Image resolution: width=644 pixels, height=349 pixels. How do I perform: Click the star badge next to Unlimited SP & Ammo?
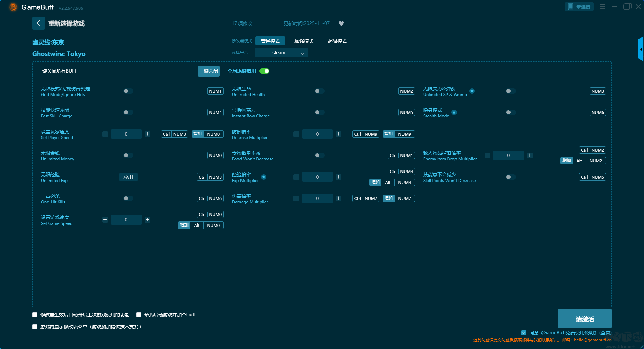tap(472, 91)
